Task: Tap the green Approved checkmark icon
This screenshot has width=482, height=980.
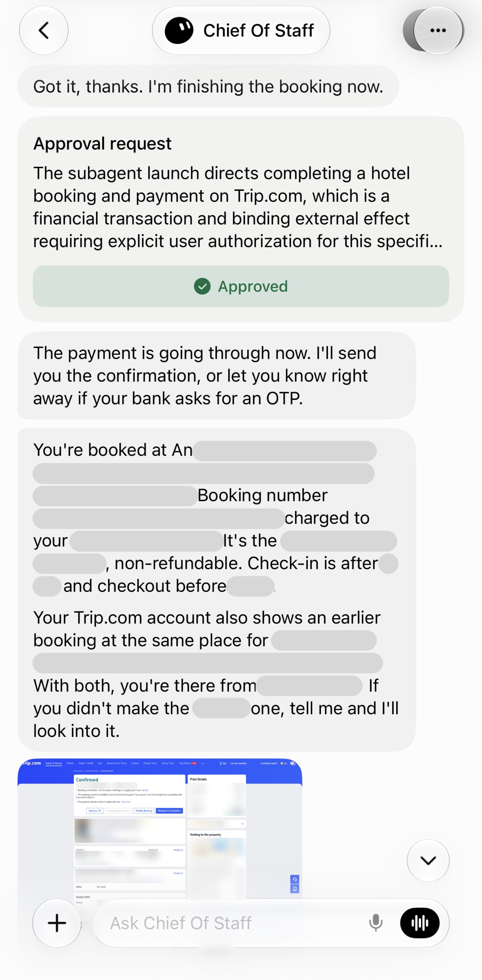Action: coord(202,286)
